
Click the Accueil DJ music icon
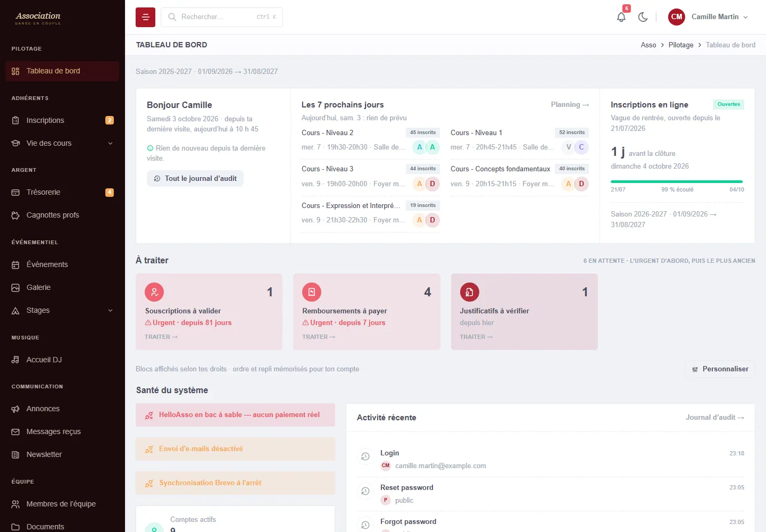15,360
